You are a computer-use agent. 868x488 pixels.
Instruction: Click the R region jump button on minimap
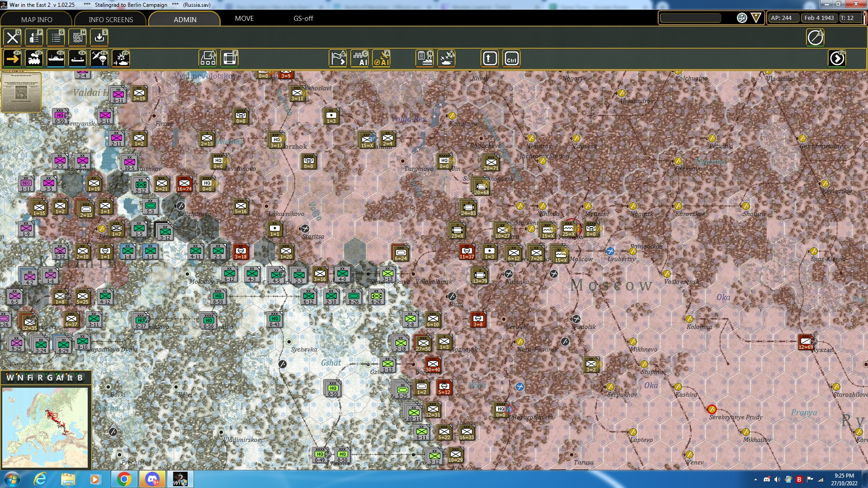click(41, 378)
